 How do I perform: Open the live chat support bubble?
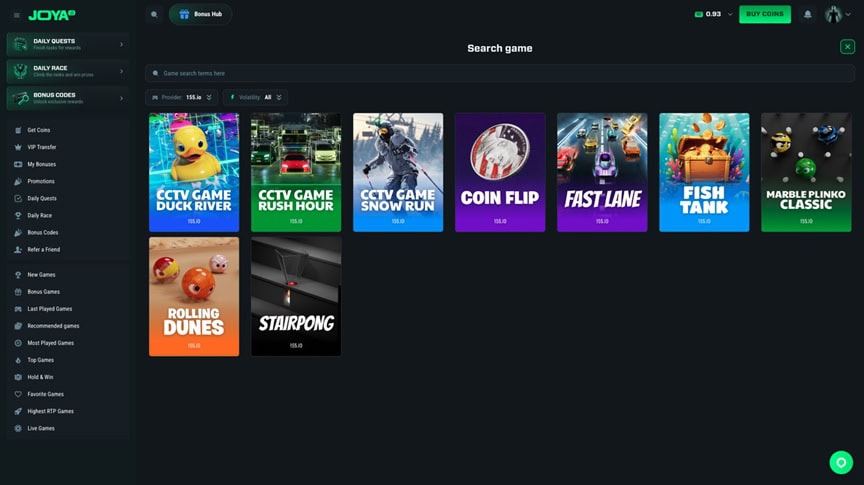click(841, 462)
